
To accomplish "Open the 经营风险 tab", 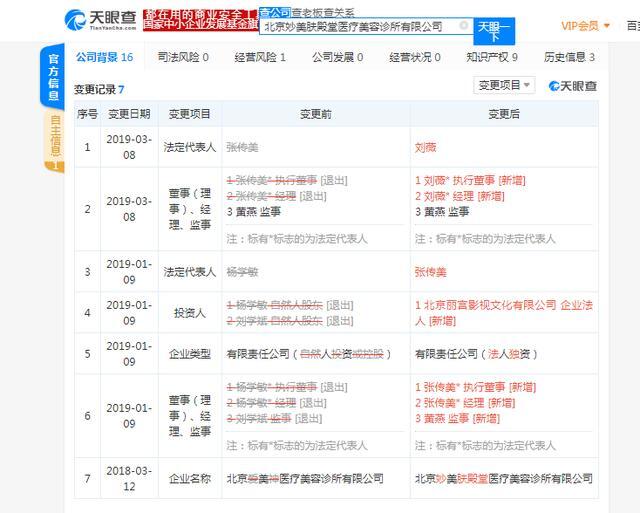I will [260, 57].
